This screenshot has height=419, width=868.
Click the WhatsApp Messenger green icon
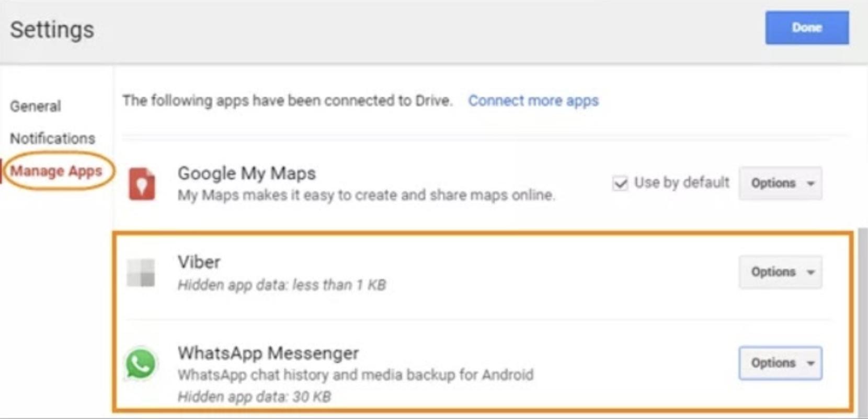[141, 363]
